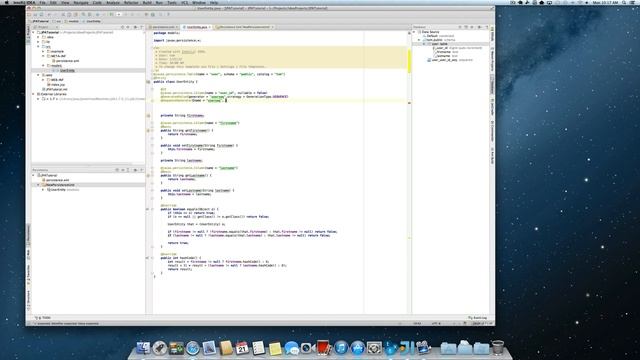
Task: Click the run configuration dropdown in toolbar
Action: point(119,15)
